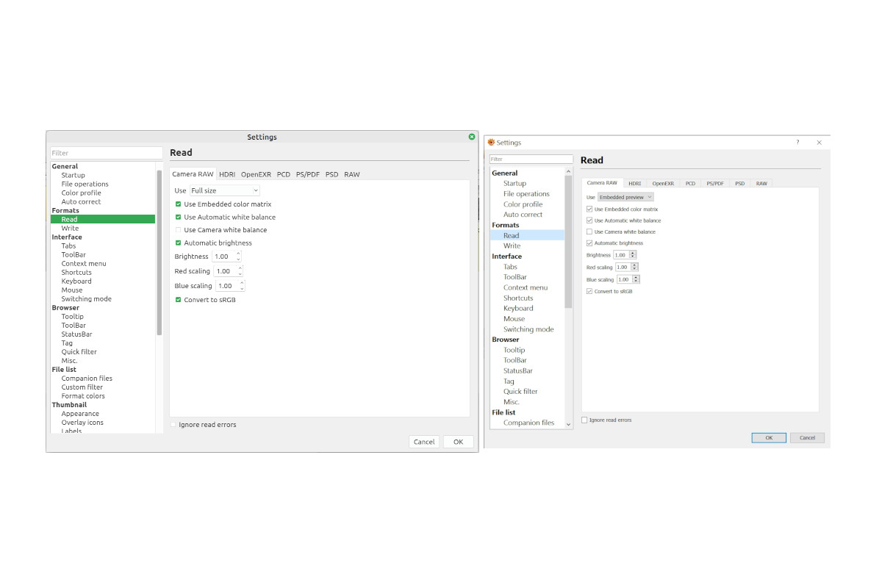Click the green close icon in left Settings window
Image resolution: width=882 pixels, height=588 pixels.
[x=472, y=137]
